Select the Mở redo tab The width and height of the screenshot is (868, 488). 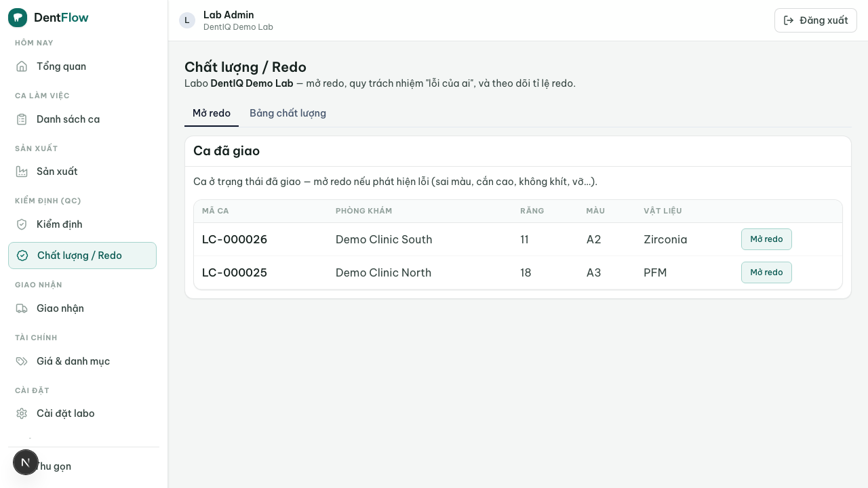click(x=212, y=113)
